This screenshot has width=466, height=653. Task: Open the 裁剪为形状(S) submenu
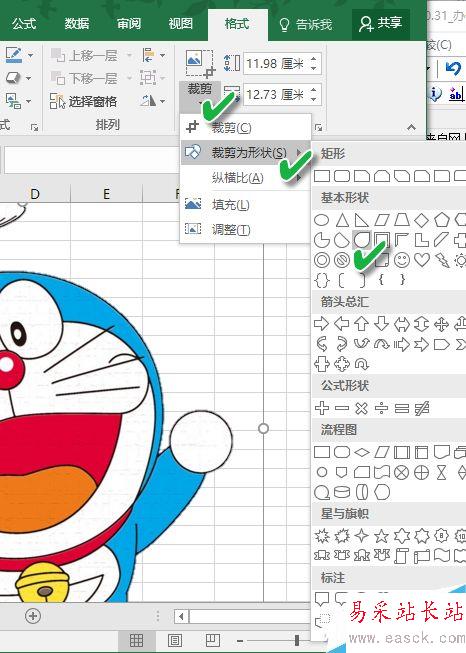coord(246,152)
